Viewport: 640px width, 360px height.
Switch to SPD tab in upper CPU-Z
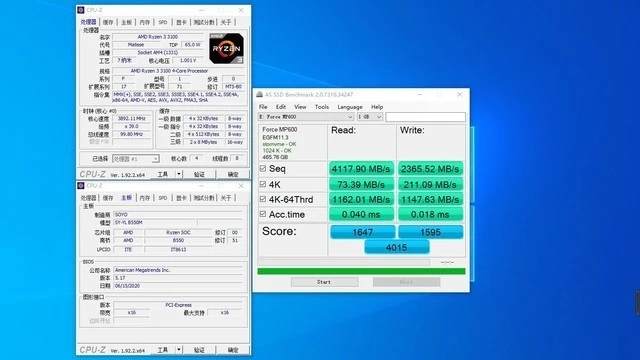click(x=163, y=22)
